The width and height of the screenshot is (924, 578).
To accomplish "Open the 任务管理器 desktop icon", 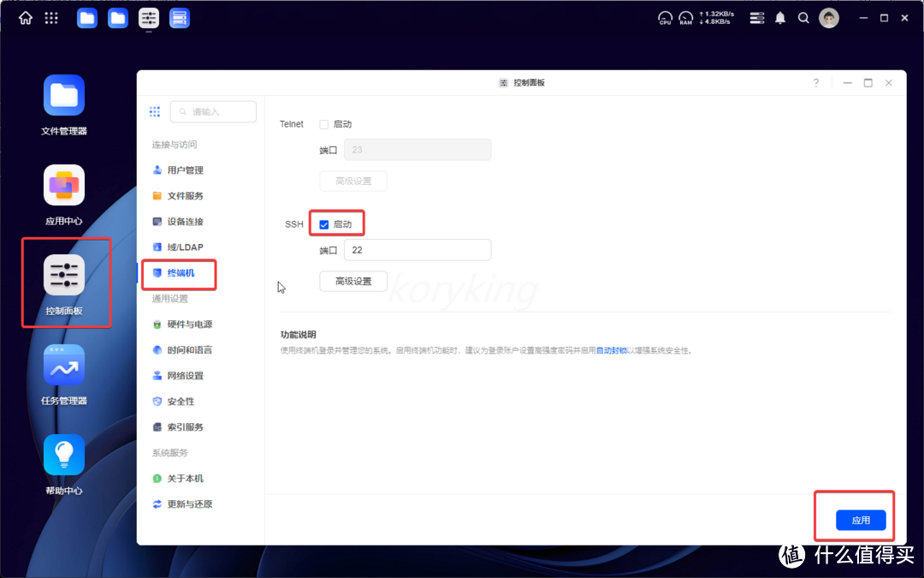I will (64, 365).
